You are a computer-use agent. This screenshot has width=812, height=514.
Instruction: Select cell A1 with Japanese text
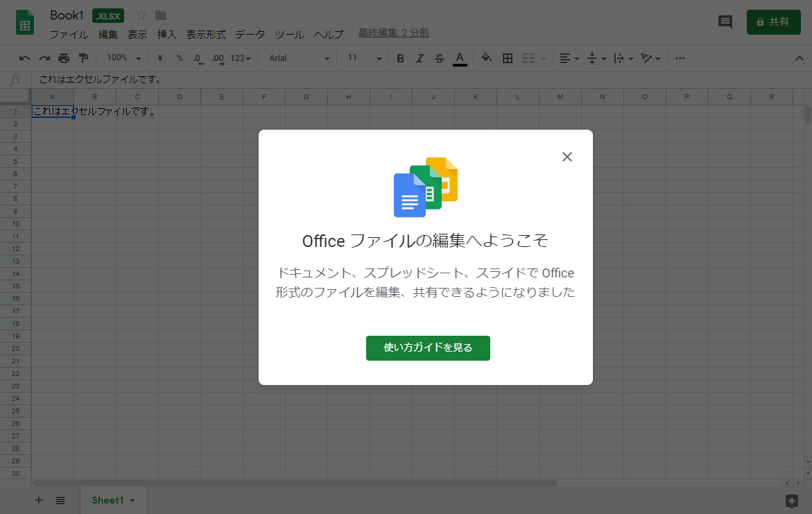pyautogui.click(x=53, y=112)
